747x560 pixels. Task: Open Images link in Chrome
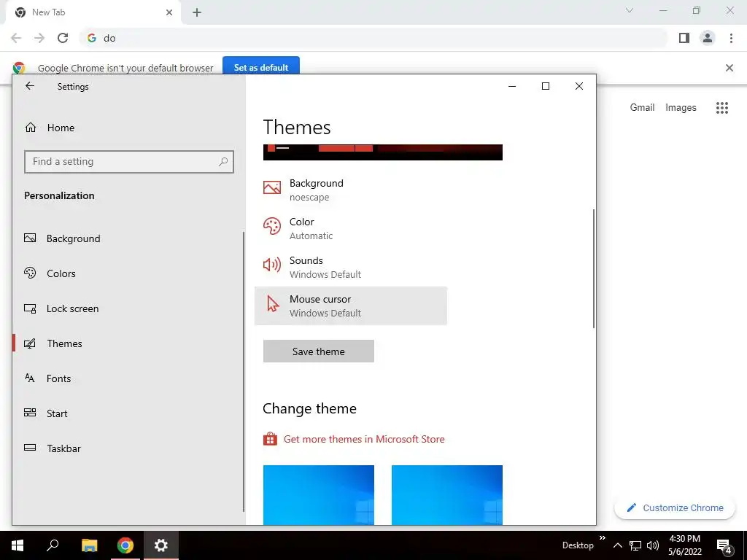tap(681, 108)
